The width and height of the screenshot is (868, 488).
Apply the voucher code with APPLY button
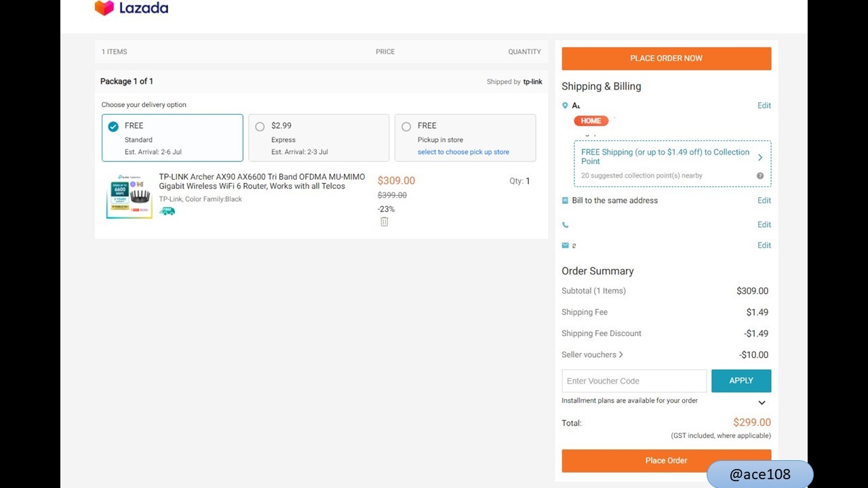coord(741,381)
